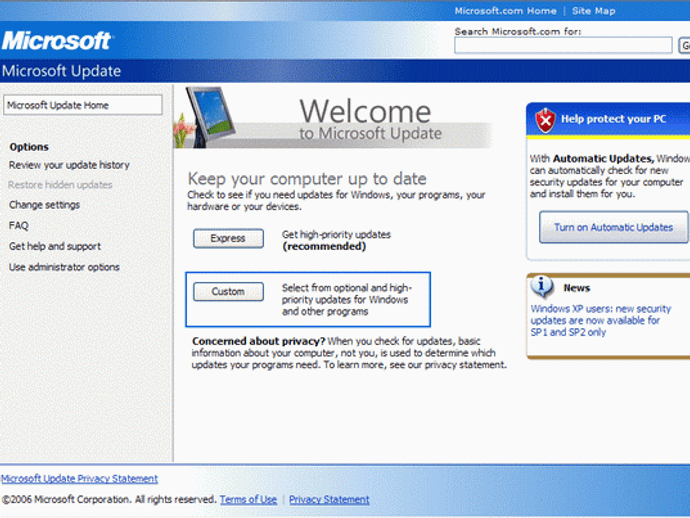This screenshot has width=690, height=518.
Task: Click the News panel heading
Action: (576, 288)
